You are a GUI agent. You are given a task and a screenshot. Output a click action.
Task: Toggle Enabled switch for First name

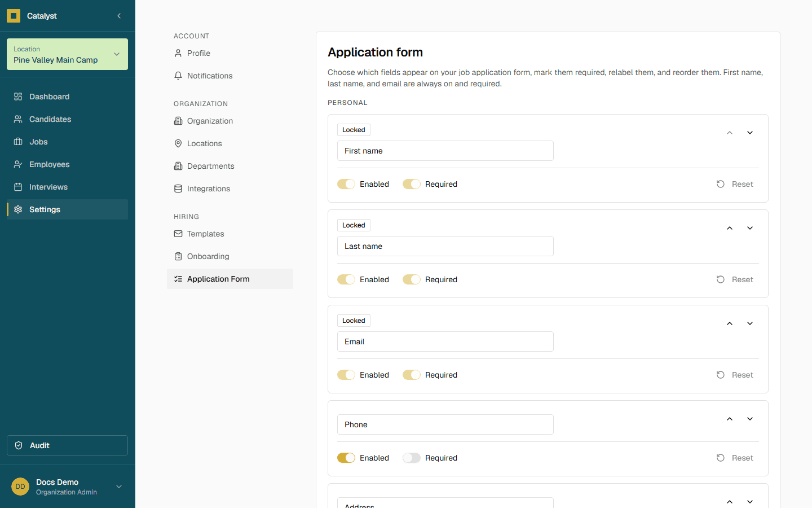click(x=346, y=184)
